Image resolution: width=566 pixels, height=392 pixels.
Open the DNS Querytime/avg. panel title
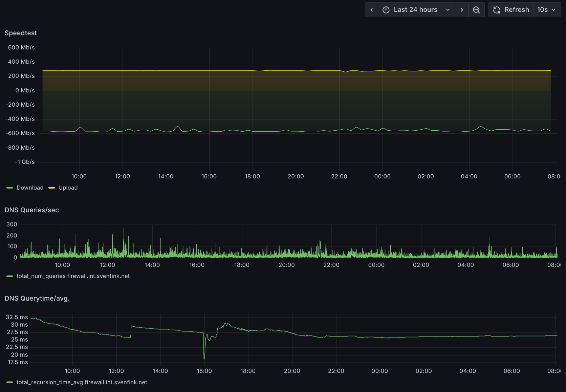click(x=37, y=298)
